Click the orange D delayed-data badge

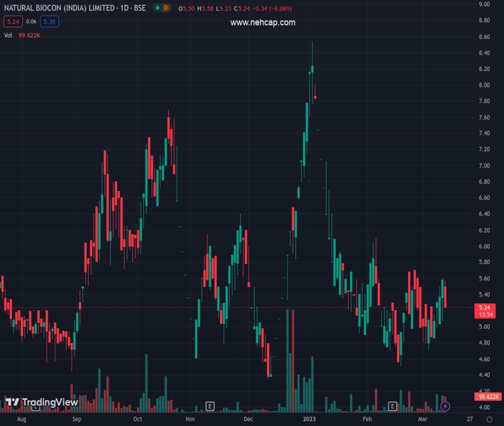pyautogui.click(x=166, y=8)
